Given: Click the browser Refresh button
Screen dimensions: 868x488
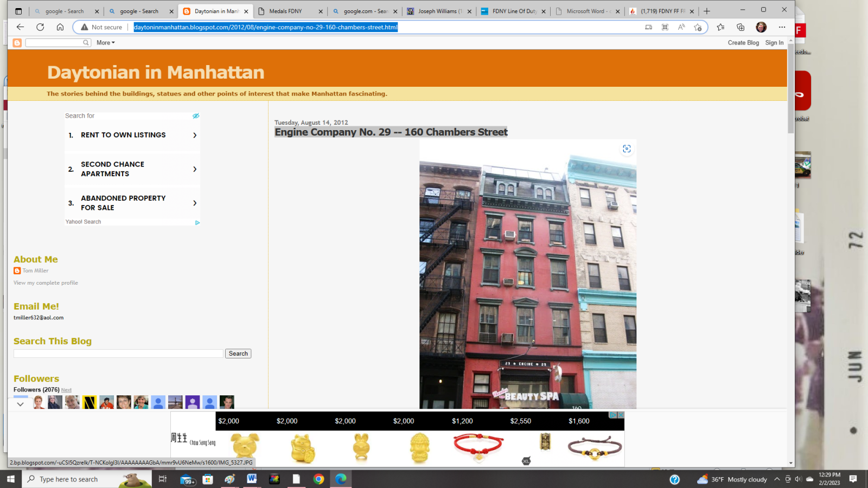Looking at the screenshot, I should (x=40, y=27).
